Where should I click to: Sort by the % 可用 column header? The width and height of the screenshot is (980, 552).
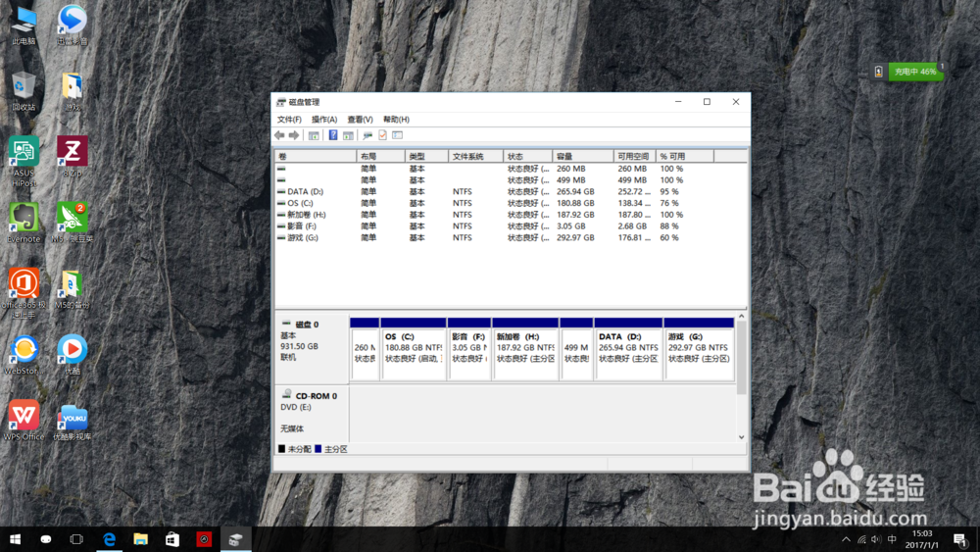[684, 156]
